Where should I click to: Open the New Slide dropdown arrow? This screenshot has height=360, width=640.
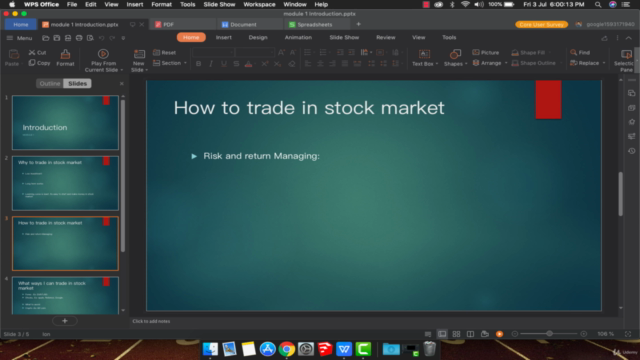pos(146,70)
